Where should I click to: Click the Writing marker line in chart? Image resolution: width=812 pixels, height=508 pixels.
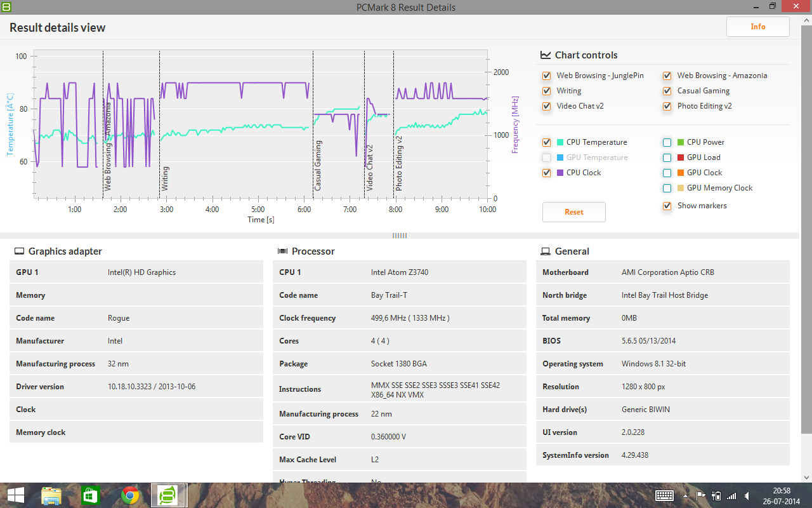point(160,124)
